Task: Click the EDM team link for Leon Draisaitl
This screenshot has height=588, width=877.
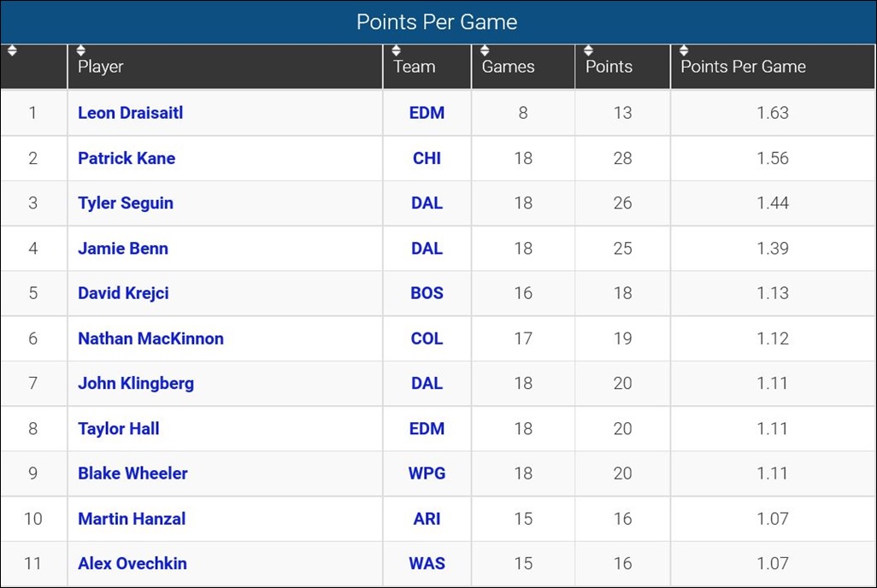Action: (x=427, y=113)
